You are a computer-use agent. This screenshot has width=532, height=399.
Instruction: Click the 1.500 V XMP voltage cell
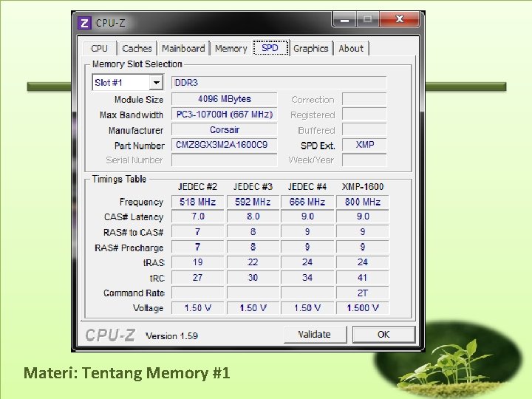(x=363, y=308)
